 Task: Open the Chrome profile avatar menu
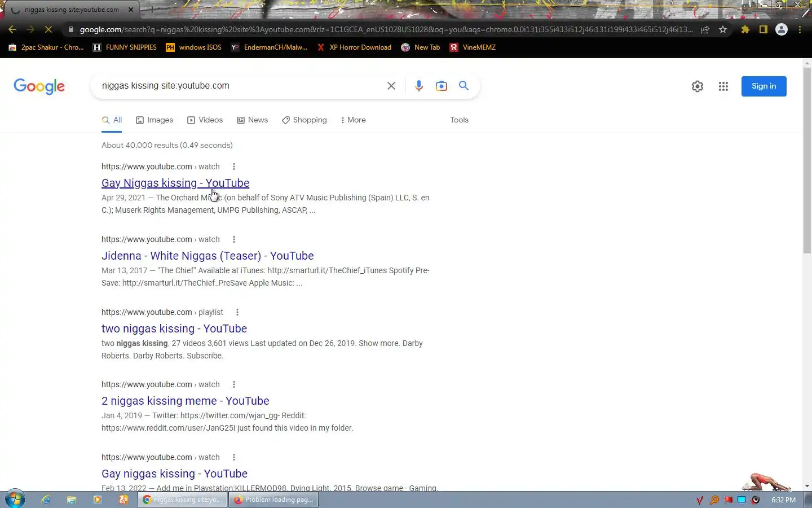point(782,29)
